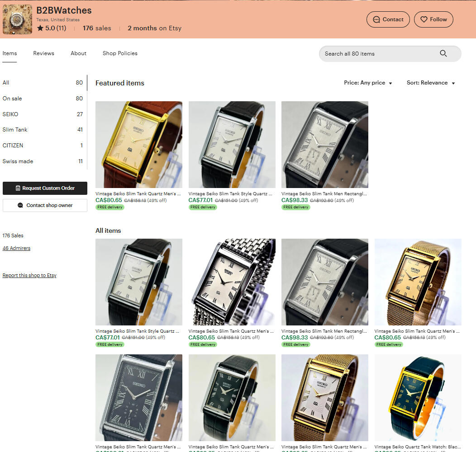Click the magnifying glass search icon
The width and height of the screenshot is (476, 452).
click(443, 53)
